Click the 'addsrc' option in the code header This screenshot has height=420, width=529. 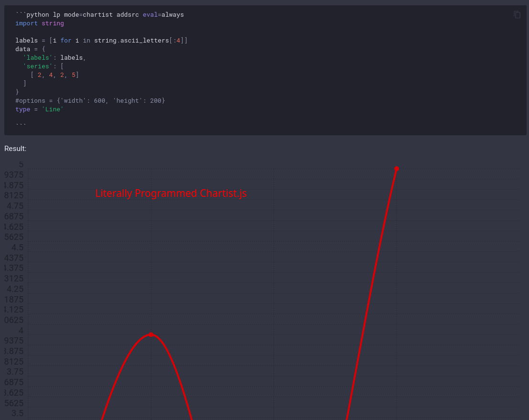pyautogui.click(x=128, y=15)
